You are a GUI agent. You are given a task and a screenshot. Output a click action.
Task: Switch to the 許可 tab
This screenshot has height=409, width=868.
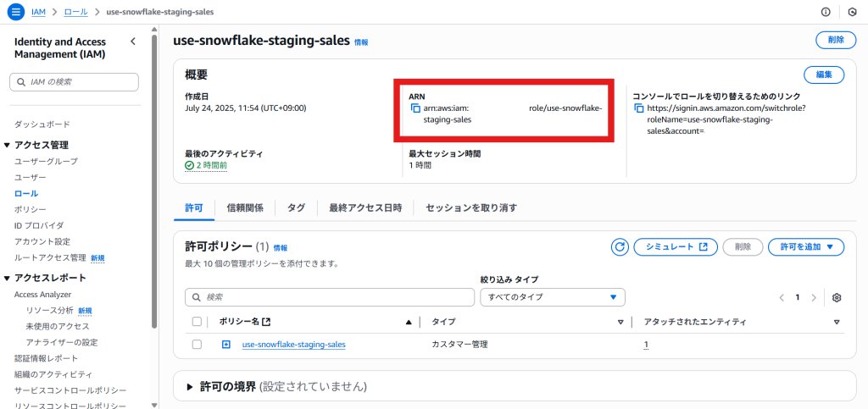click(x=194, y=207)
